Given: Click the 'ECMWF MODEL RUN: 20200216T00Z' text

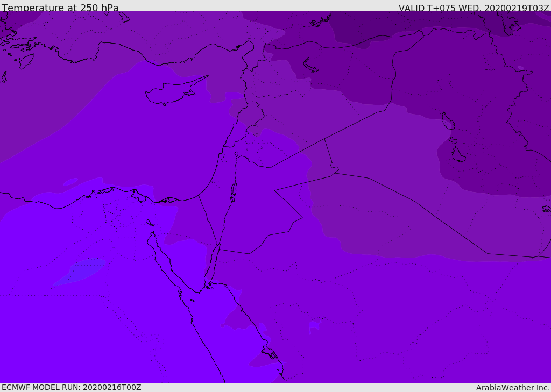Looking at the screenshot, I should pyautogui.click(x=71, y=387).
